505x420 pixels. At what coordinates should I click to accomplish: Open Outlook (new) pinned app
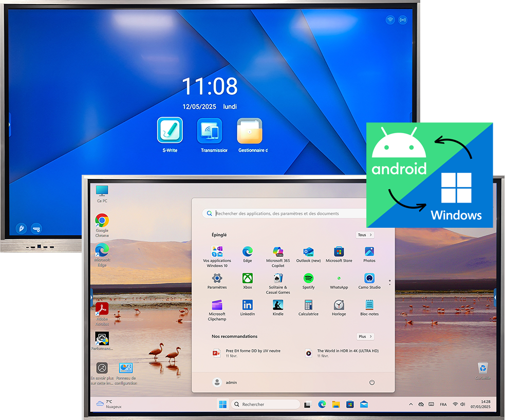(x=308, y=254)
